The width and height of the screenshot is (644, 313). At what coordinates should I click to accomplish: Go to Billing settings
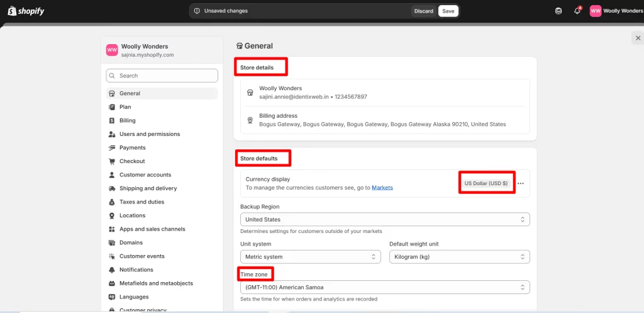point(162,120)
